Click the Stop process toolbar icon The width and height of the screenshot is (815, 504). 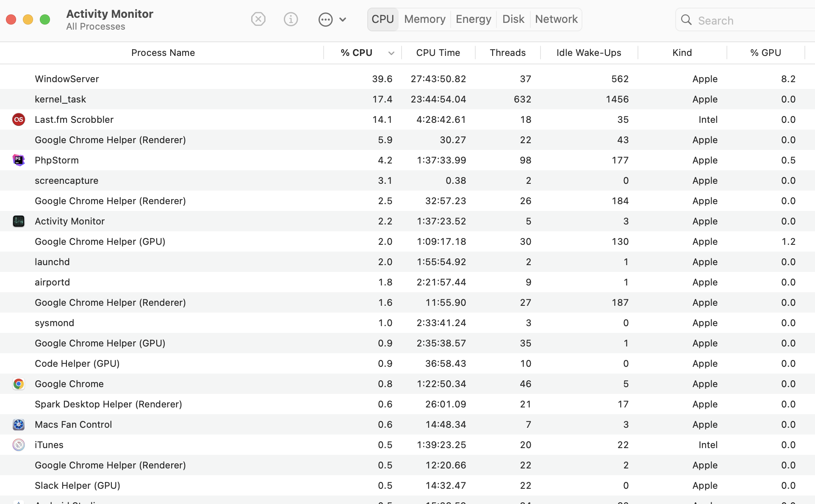pyautogui.click(x=258, y=19)
